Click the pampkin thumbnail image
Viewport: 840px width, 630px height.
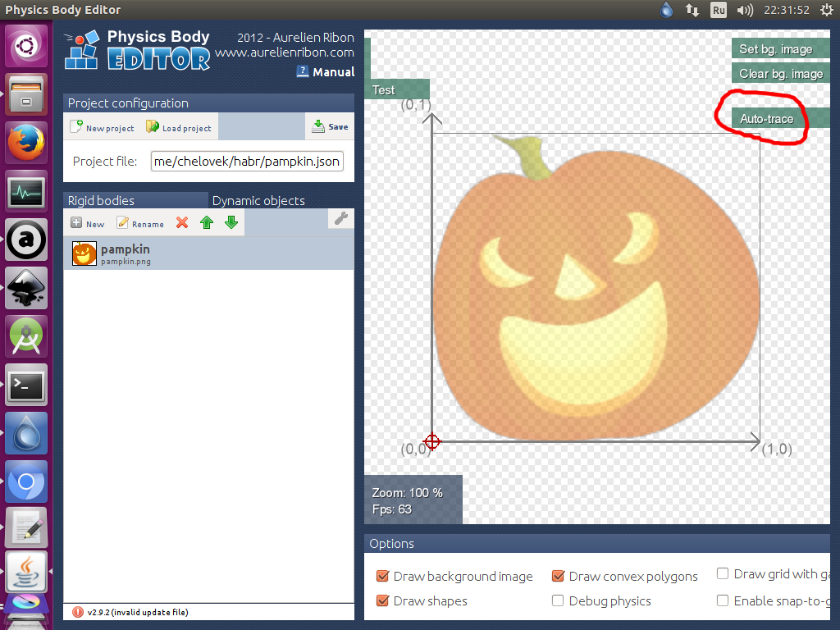(84, 253)
